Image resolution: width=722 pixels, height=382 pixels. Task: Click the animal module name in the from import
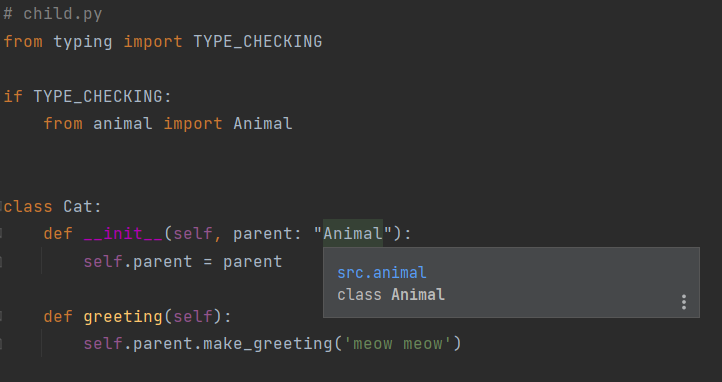point(122,123)
